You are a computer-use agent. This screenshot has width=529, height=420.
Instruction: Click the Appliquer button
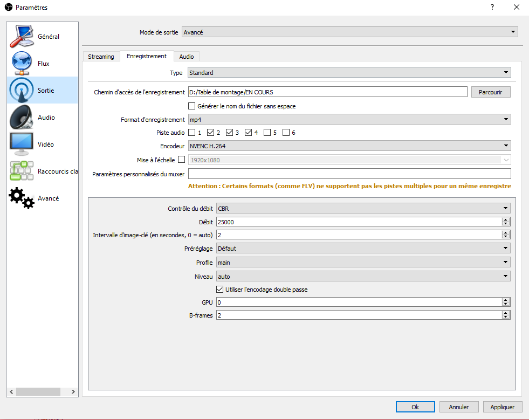tap(503, 407)
